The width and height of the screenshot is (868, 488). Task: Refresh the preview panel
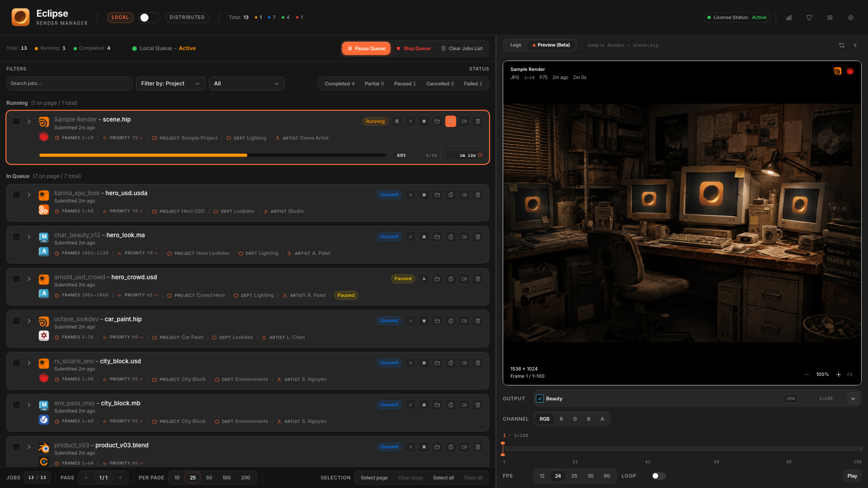tap(842, 45)
